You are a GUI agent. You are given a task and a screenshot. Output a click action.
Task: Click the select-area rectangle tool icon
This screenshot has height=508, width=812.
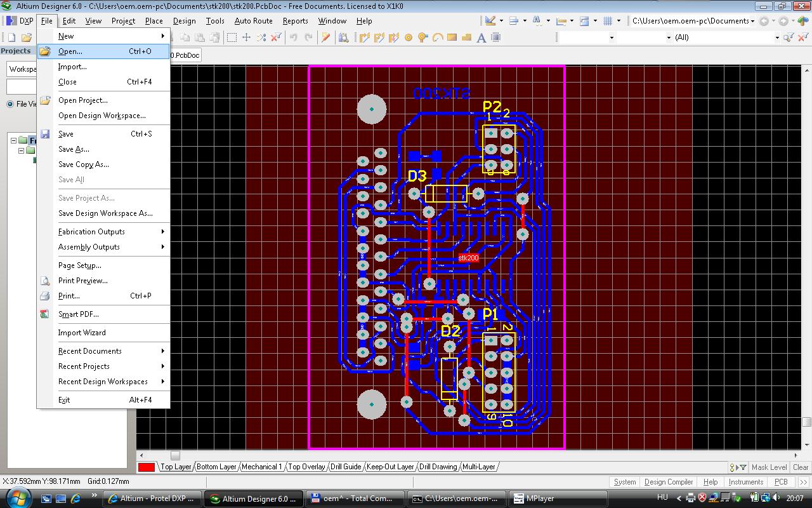tap(232, 37)
